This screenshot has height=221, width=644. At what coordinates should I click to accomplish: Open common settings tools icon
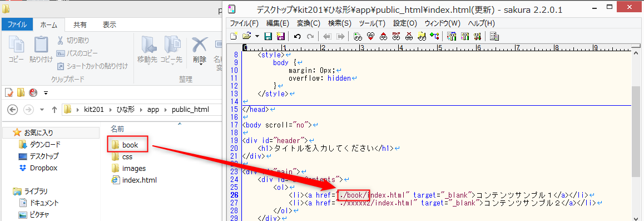coord(477,36)
